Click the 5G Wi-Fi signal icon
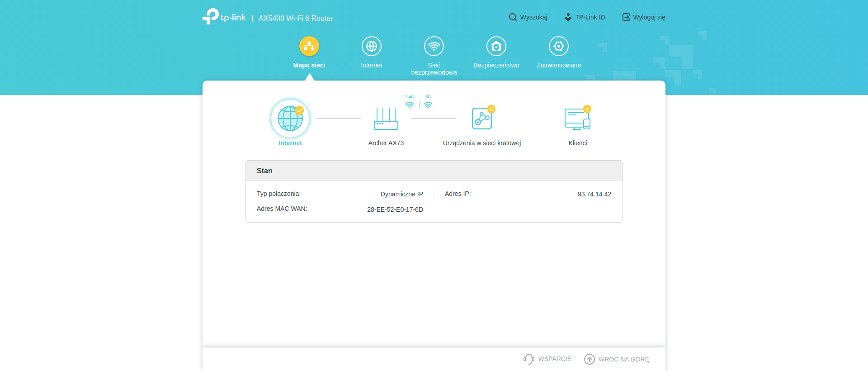The height and width of the screenshot is (371, 868). (428, 105)
